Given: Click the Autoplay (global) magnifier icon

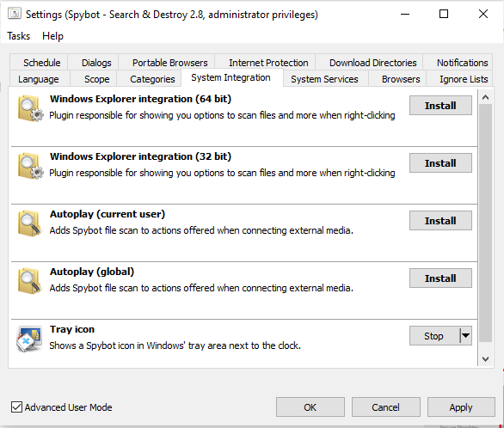Looking at the screenshot, I should click(30, 281).
